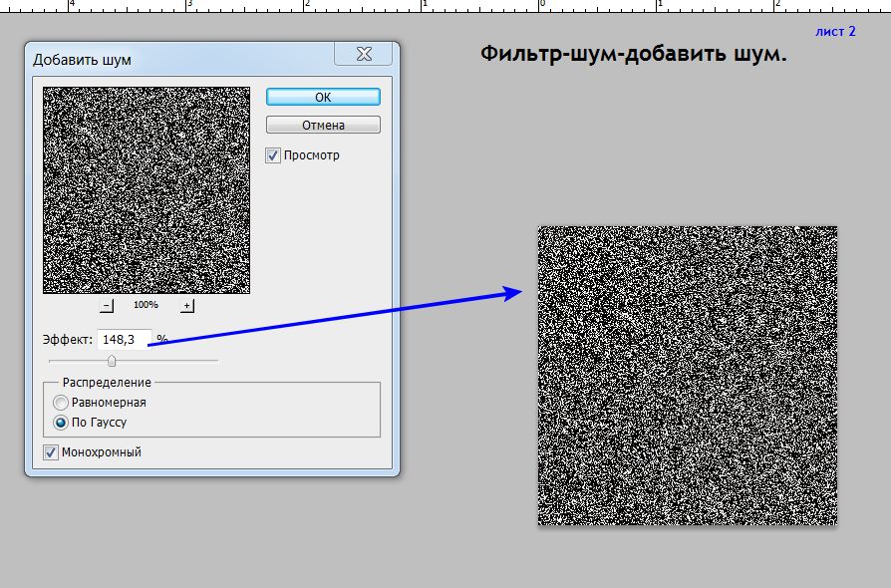Click the Эффект amount slider handle

point(112,361)
